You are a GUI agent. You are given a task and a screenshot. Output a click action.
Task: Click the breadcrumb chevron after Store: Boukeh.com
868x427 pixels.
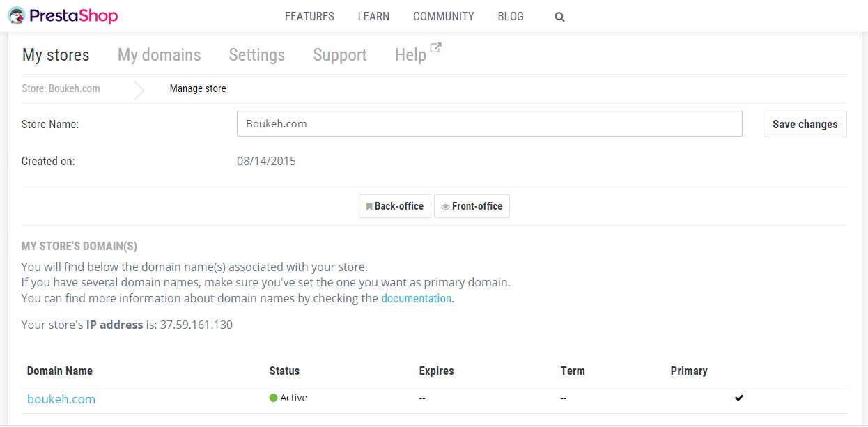click(x=139, y=89)
